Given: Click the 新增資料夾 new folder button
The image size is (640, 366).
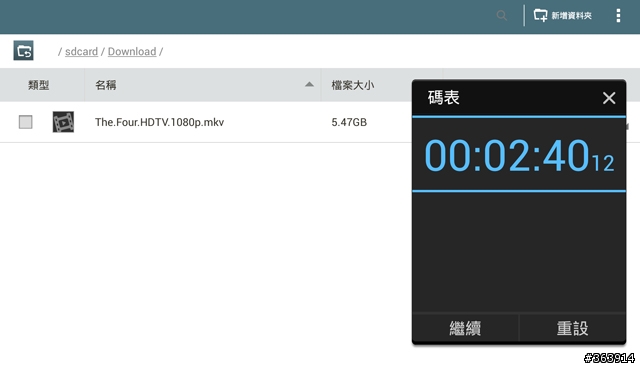Looking at the screenshot, I should pyautogui.click(x=562, y=16).
